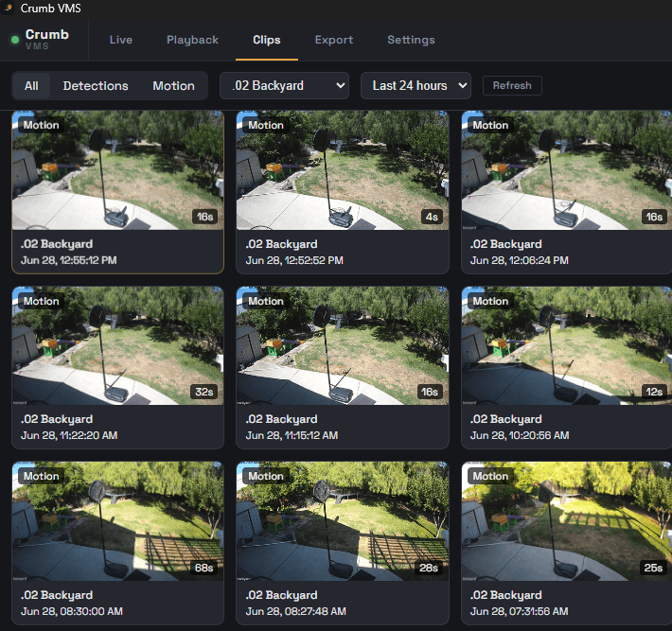The height and width of the screenshot is (631, 672).
Task: Click the Refresh button
Action: [512, 86]
